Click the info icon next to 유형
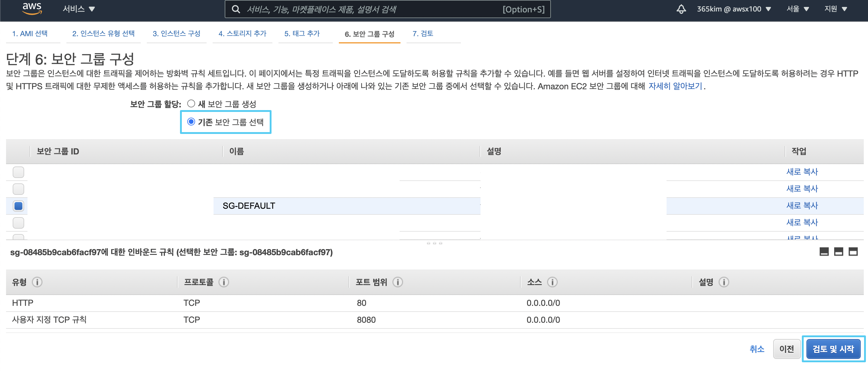This screenshot has height=371, width=868. pos(37,282)
